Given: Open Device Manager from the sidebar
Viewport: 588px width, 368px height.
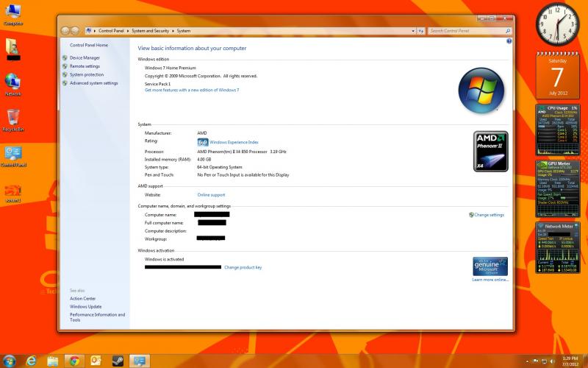Looking at the screenshot, I should coord(85,58).
